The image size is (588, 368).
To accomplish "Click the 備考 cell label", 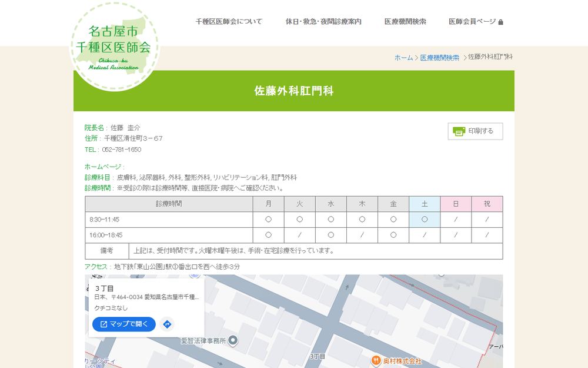I will click(107, 251).
